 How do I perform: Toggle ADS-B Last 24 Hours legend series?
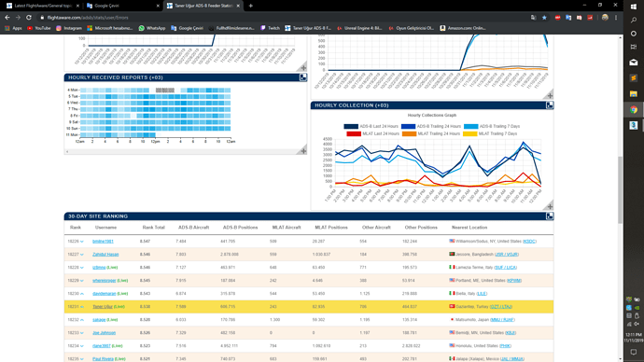tap(371, 126)
